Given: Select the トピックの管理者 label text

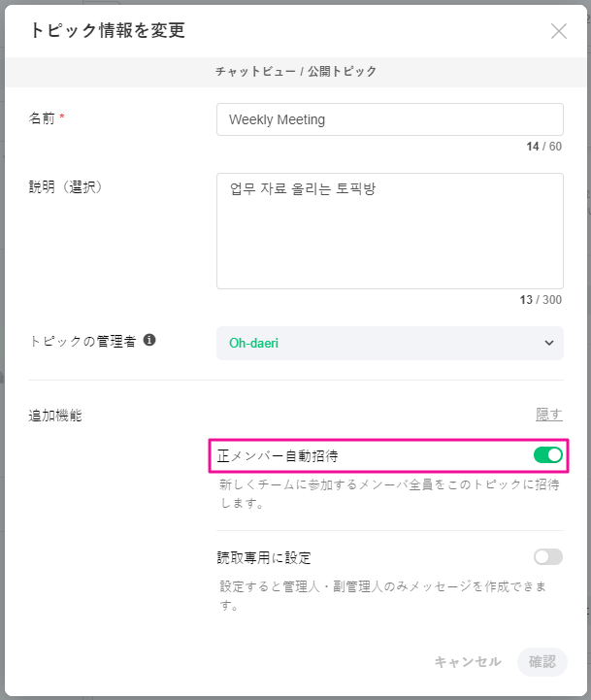Looking at the screenshot, I should click(x=82, y=342).
